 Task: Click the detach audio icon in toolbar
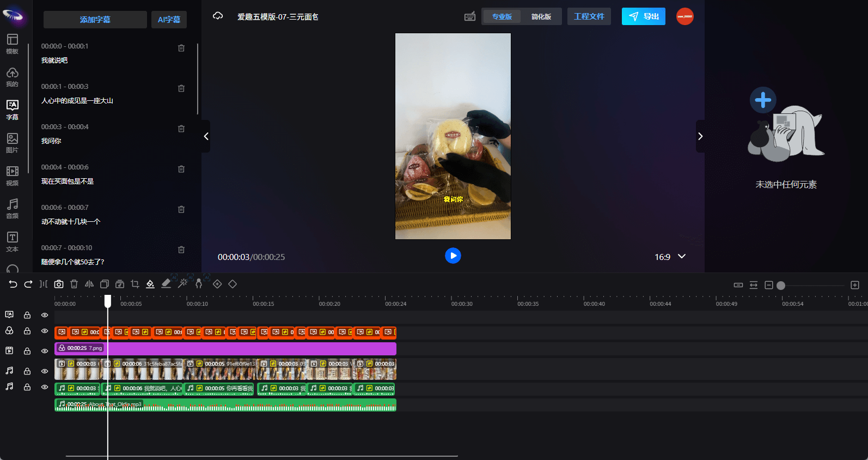click(120, 284)
